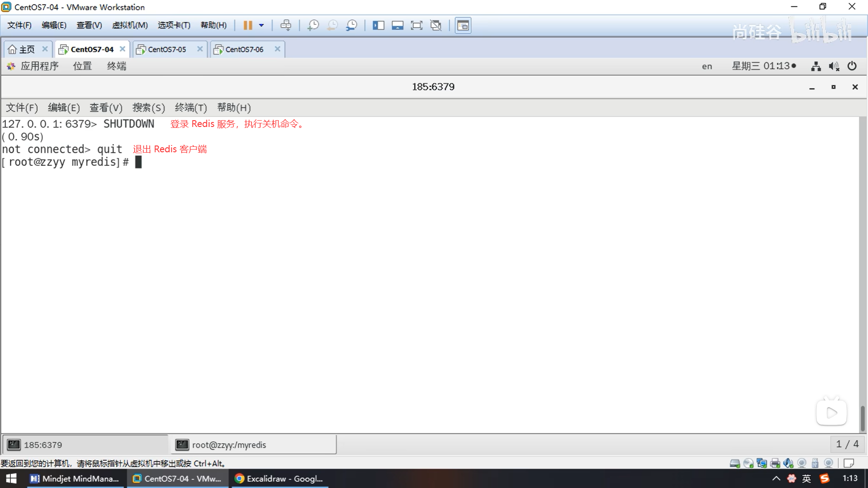Viewport: 868px width, 488px height.
Task: Open the power options dropdown arrow
Action: pyautogui.click(x=261, y=25)
